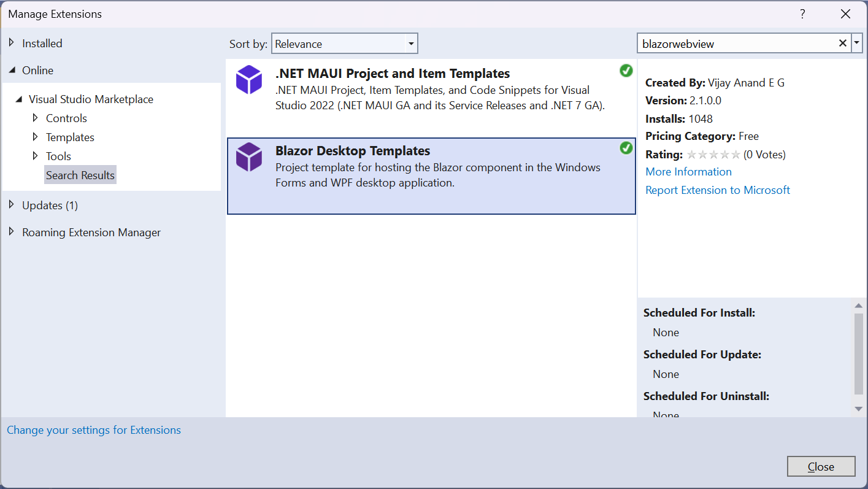Click the Blazor Desktop Templates description text
The height and width of the screenshot is (489, 868).
tap(438, 175)
